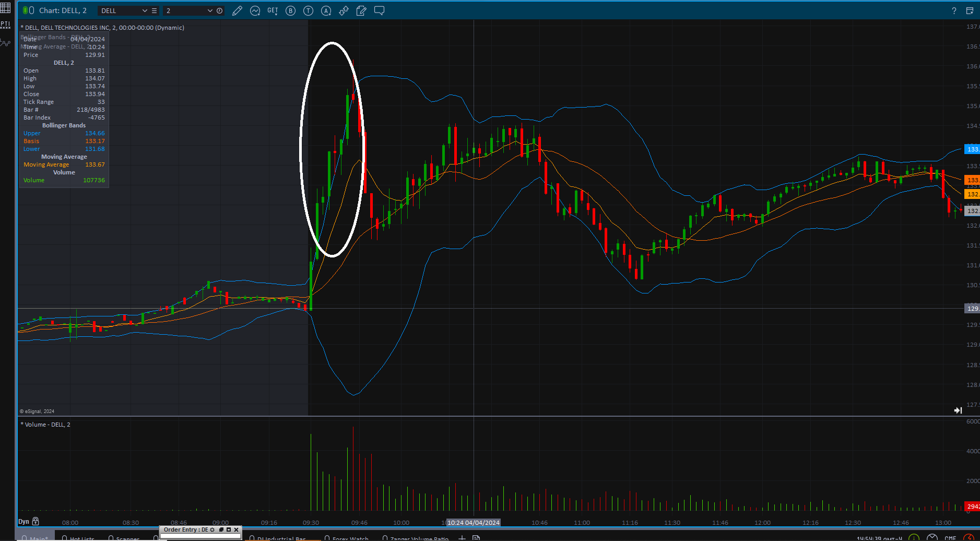This screenshot has height=541, width=980.
Task: Open the edit note icon
Action: tap(361, 11)
